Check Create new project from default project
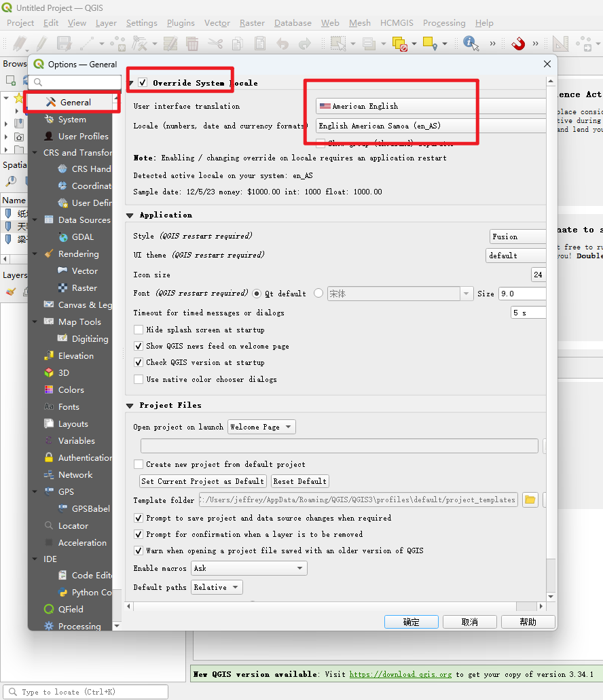 coord(139,464)
